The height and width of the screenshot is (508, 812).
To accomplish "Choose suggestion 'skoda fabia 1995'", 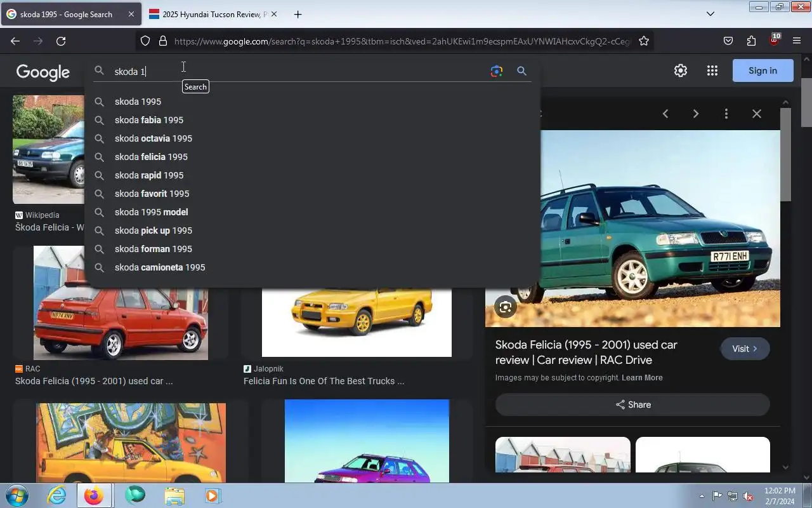I will (x=311, y=120).
